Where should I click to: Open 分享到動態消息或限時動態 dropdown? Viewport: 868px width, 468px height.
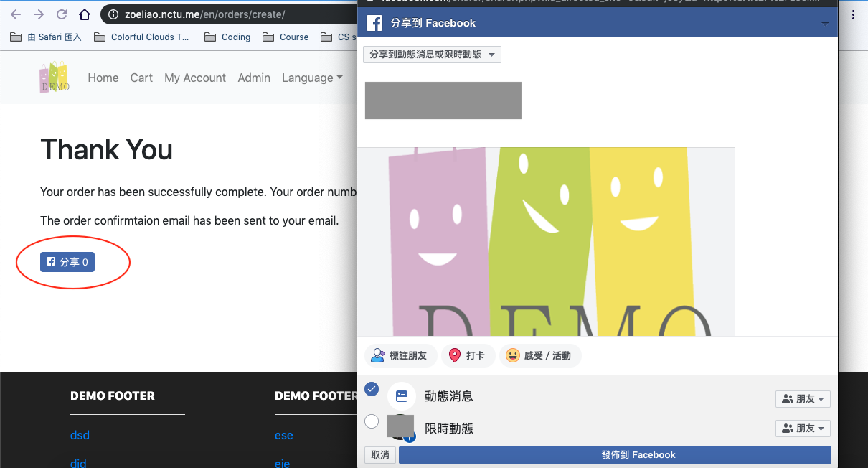(x=432, y=55)
